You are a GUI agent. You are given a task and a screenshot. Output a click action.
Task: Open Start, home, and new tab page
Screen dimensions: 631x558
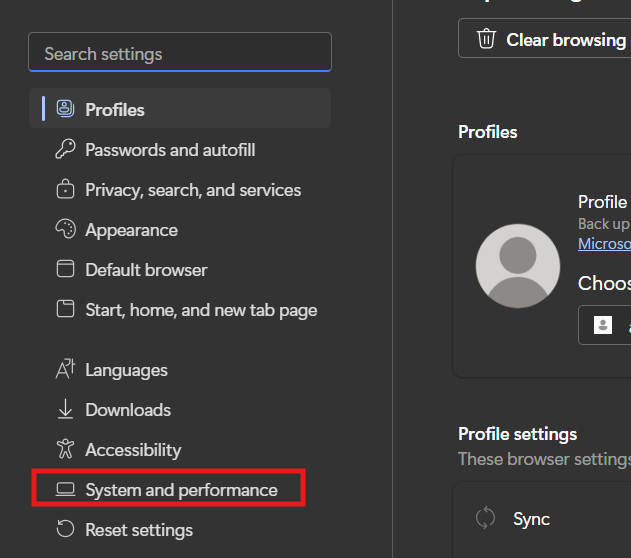180,310
